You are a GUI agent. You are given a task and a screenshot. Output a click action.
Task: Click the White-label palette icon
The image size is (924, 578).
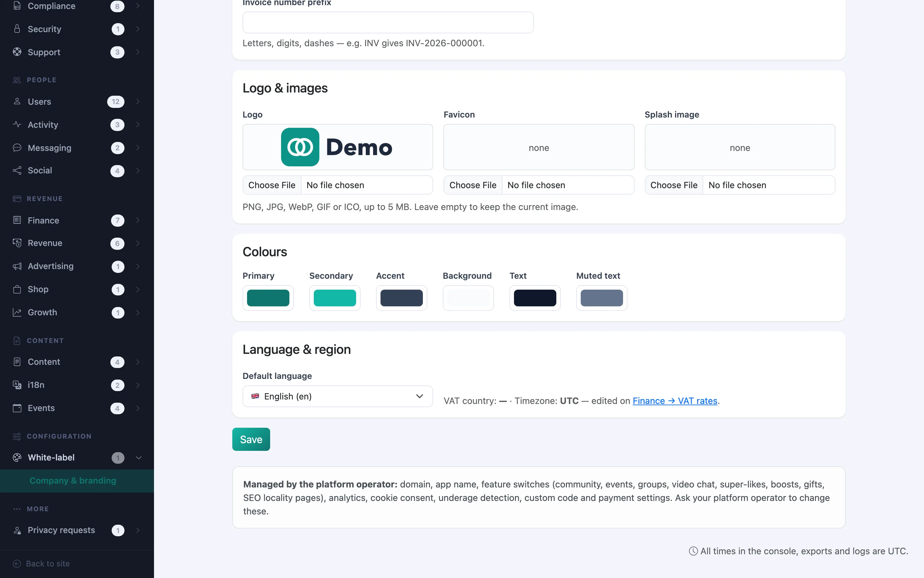point(17,458)
